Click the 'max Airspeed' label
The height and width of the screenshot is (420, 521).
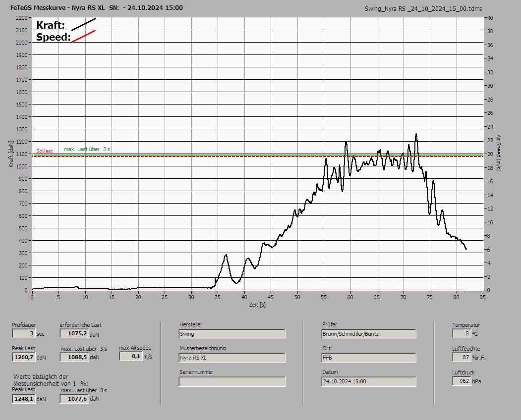[135, 348]
